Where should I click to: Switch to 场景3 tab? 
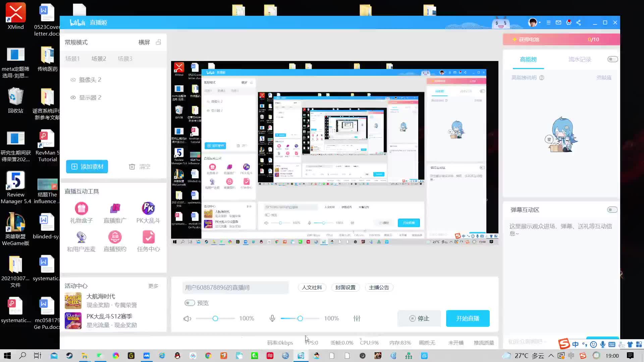click(x=125, y=59)
